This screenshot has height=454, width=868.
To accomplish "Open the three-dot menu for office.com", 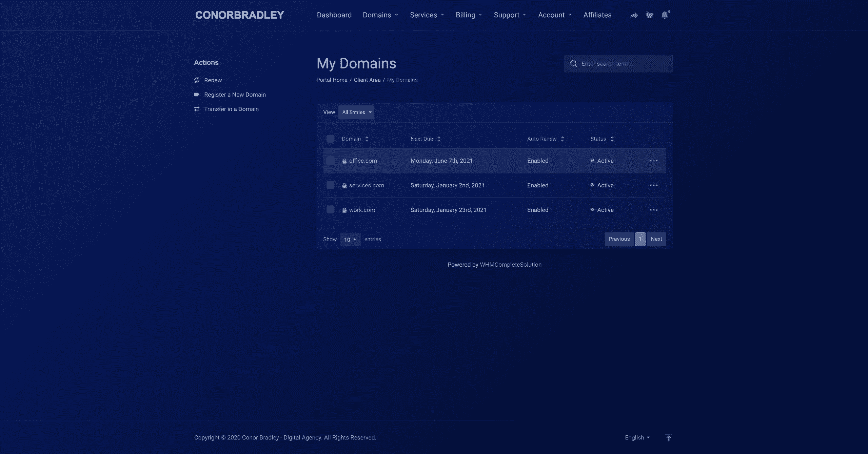I will click(x=653, y=161).
